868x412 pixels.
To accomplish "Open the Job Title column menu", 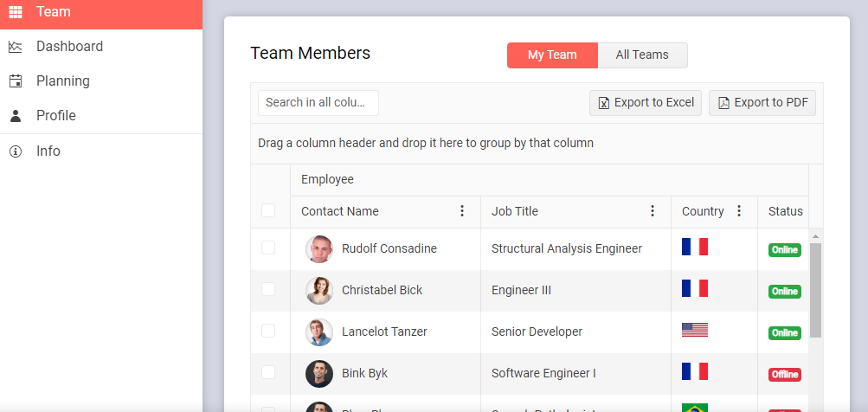I will (x=653, y=211).
